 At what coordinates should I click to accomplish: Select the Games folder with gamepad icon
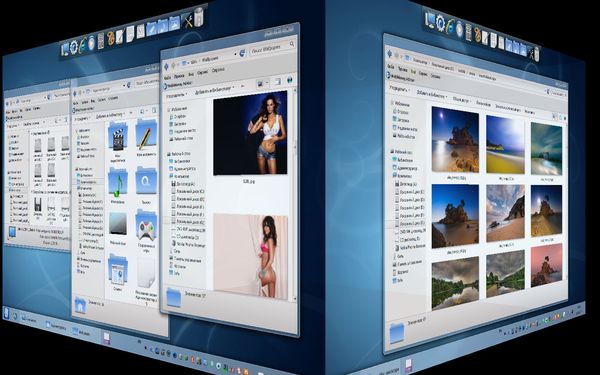point(146,226)
